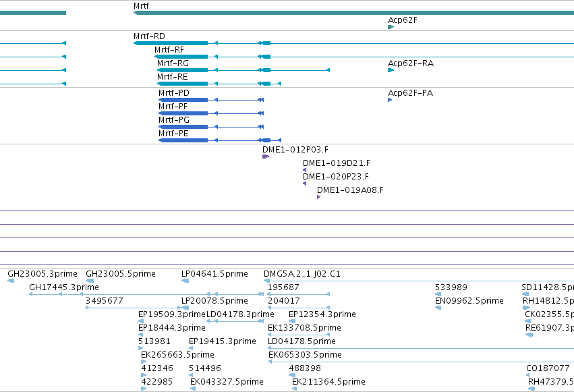This screenshot has height=392, width=574.
Task: Click the Mrtf-RG transcript label
Action: (173, 63)
